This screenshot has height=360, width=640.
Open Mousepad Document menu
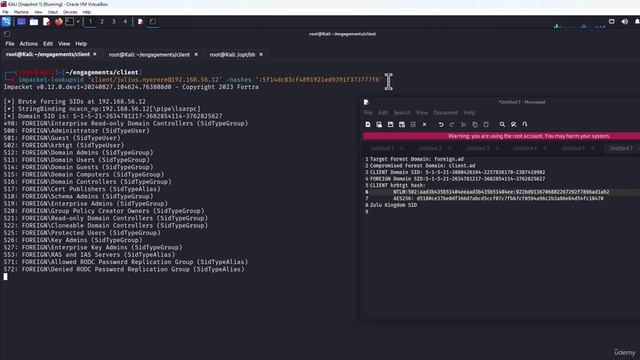[x=445, y=113]
